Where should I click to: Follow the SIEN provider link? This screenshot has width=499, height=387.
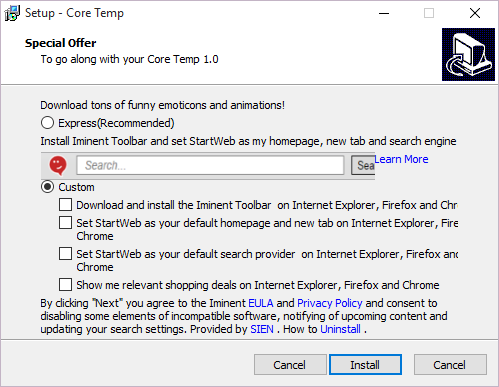click(x=262, y=329)
